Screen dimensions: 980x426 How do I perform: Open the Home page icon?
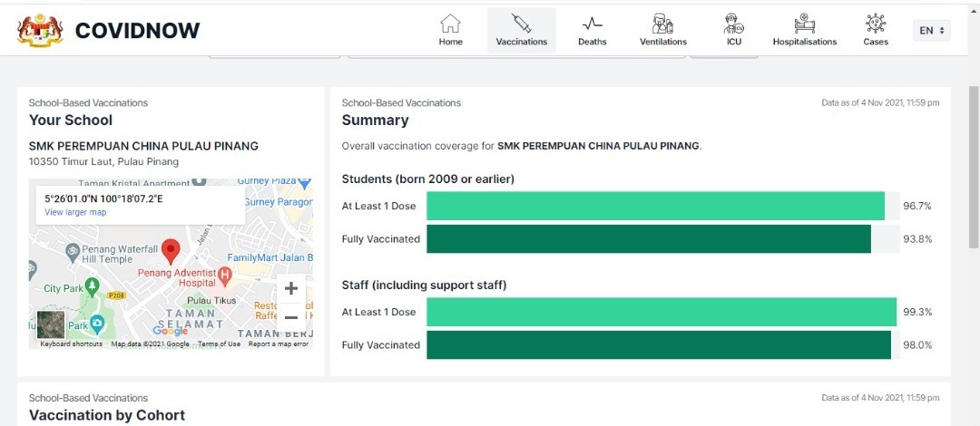451,24
